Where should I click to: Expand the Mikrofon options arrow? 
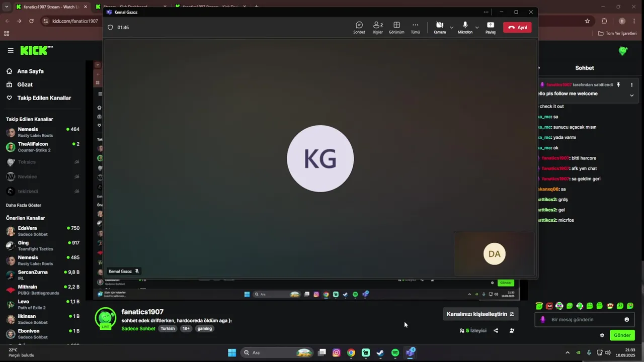click(477, 27)
